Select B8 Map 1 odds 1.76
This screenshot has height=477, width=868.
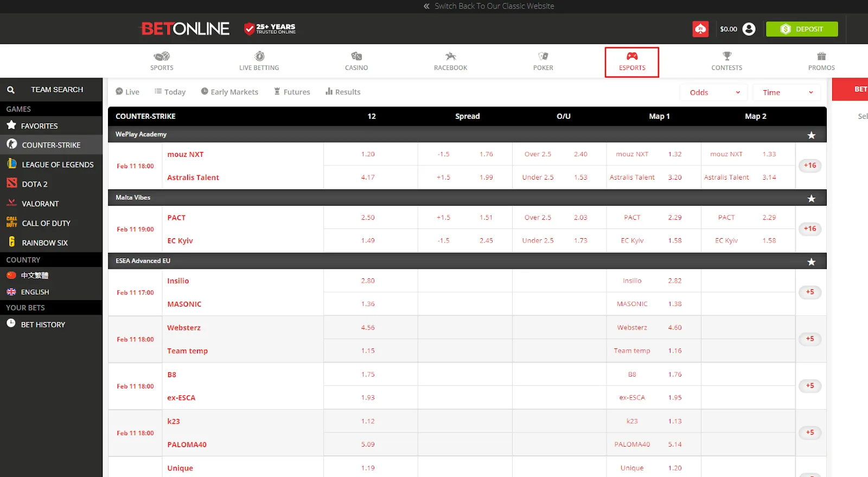[654, 374]
